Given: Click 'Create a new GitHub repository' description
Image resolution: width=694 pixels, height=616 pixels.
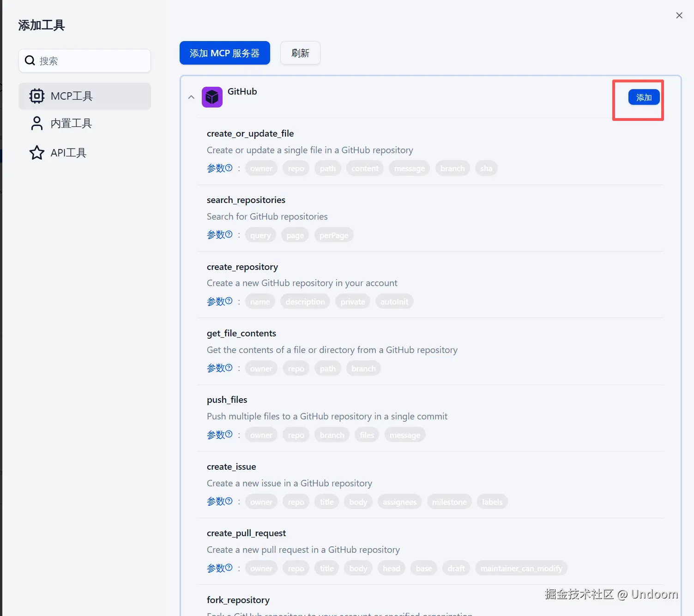Looking at the screenshot, I should pyautogui.click(x=302, y=283).
